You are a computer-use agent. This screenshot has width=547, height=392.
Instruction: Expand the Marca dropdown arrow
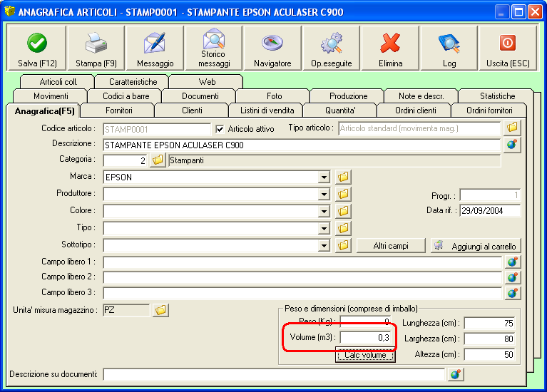pyautogui.click(x=324, y=177)
